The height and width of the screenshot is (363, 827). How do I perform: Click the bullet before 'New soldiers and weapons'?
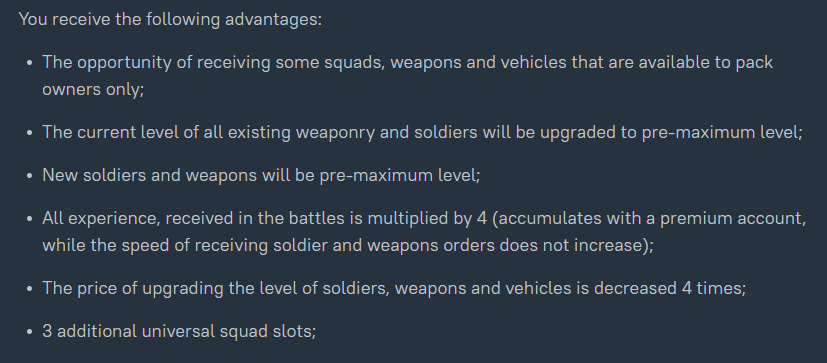click(x=30, y=176)
